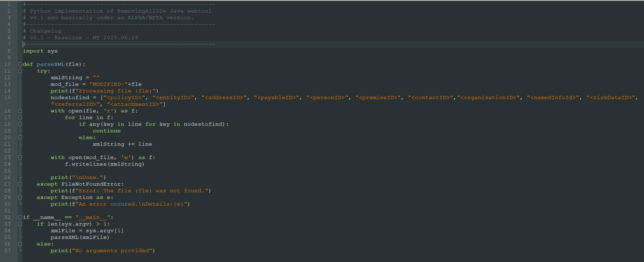Collapse the else block on line 20
This screenshot has height=262, width=644.
20,137
